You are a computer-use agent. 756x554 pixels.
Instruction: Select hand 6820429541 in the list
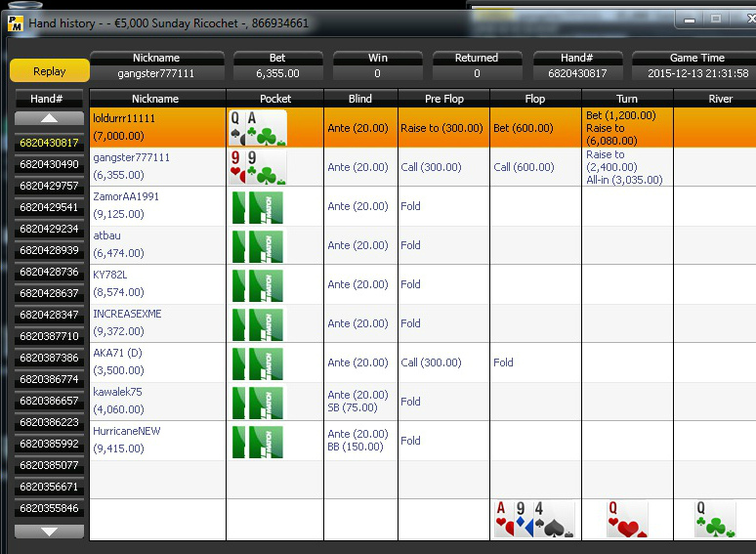(x=49, y=207)
